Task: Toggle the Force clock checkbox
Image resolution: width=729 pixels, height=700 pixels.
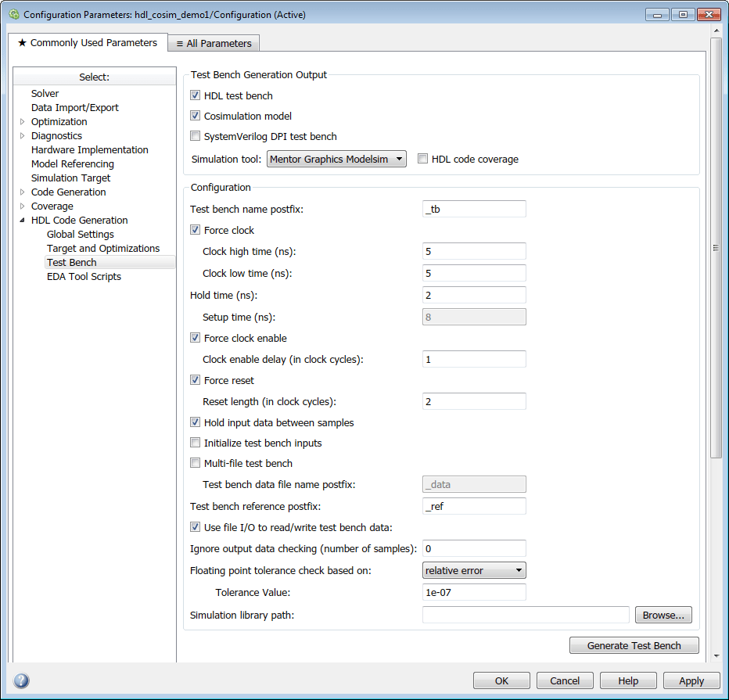Action: click(196, 230)
